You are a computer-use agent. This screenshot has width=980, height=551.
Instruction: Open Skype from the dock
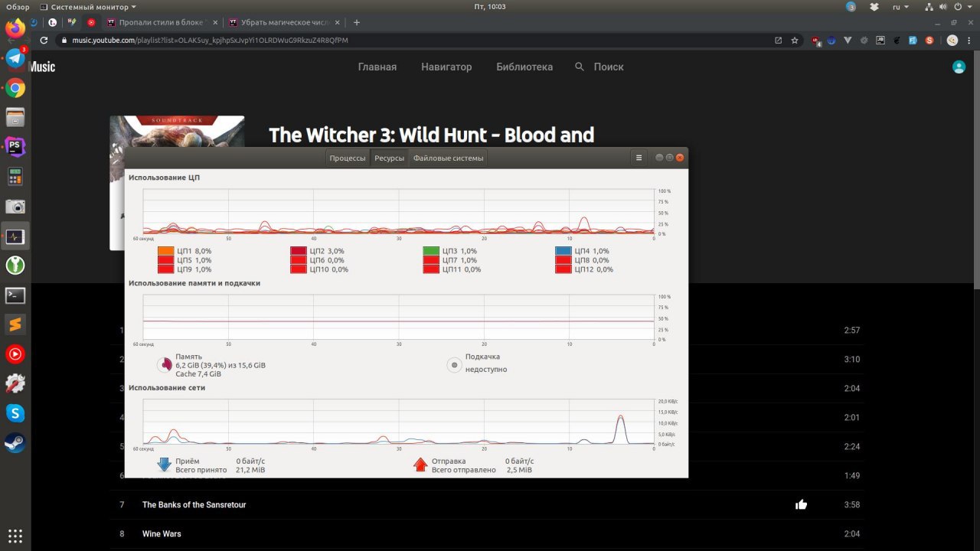click(x=15, y=413)
